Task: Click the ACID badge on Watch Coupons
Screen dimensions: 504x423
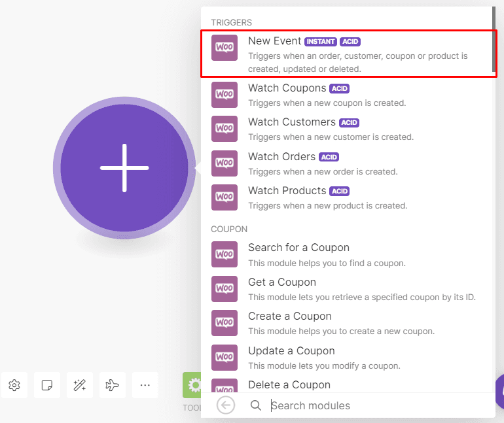Action: [340, 88]
